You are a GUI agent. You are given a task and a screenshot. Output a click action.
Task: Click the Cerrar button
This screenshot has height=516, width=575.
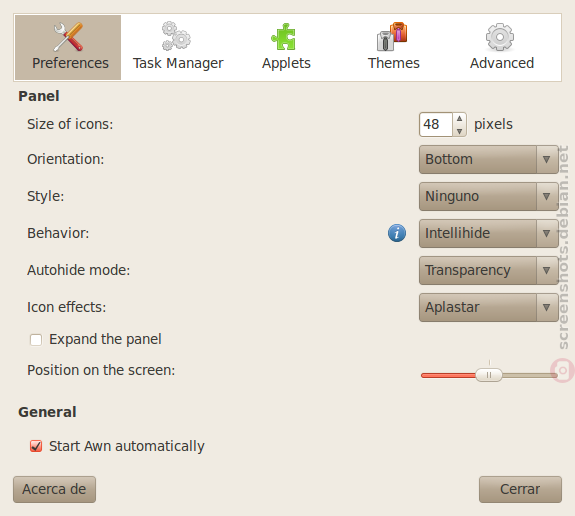tap(520, 489)
